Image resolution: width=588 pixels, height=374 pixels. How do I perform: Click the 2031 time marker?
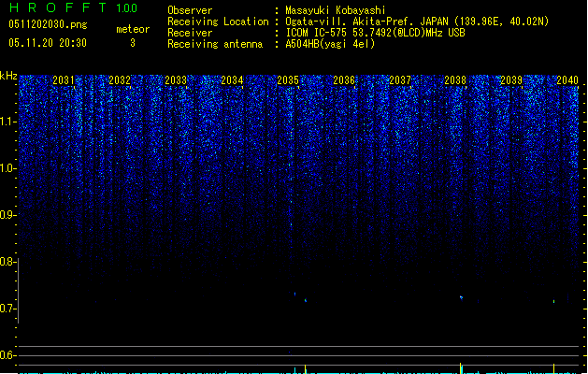[x=64, y=80]
